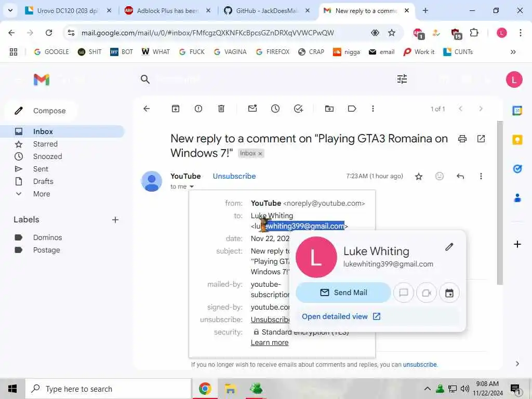
Task: Apply a label to the email
Action: click(352, 109)
